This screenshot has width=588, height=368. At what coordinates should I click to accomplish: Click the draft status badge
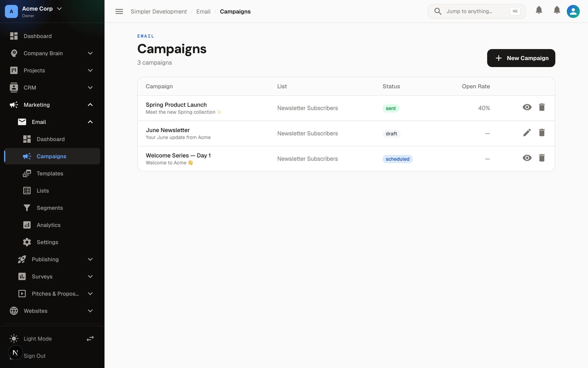click(x=391, y=134)
